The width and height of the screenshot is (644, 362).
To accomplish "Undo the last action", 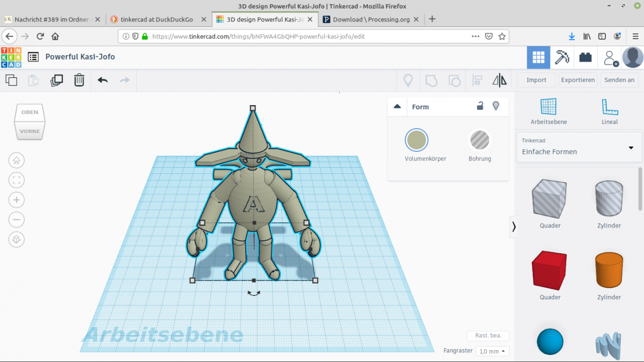I will 103,80.
